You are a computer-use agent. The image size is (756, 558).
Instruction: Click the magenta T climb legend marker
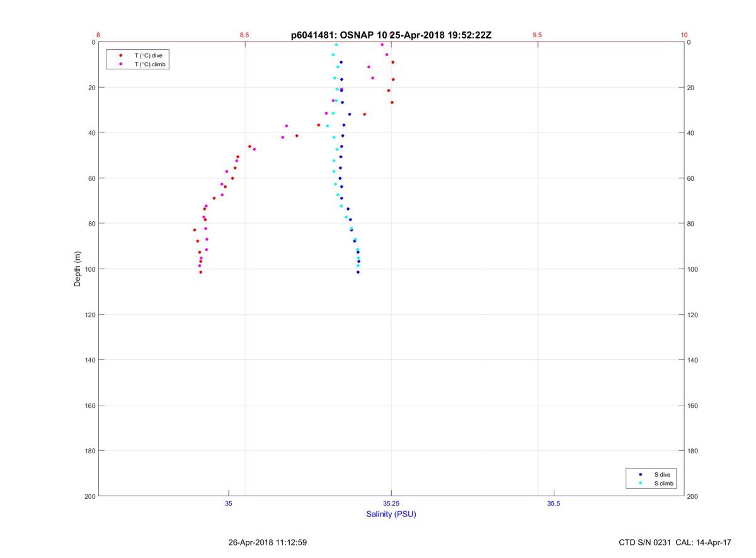tap(120, 64)
